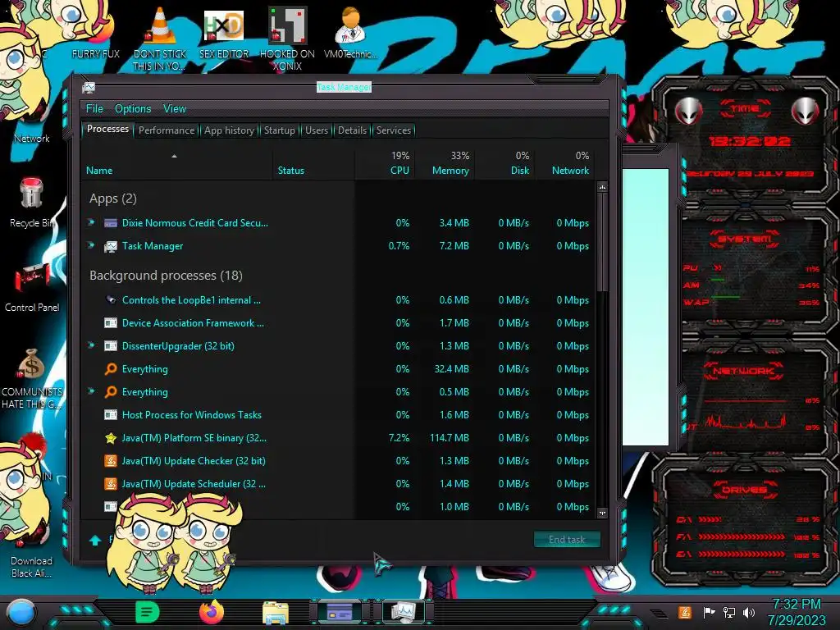
Task: Open the View menu
Action: click(175, 109)
